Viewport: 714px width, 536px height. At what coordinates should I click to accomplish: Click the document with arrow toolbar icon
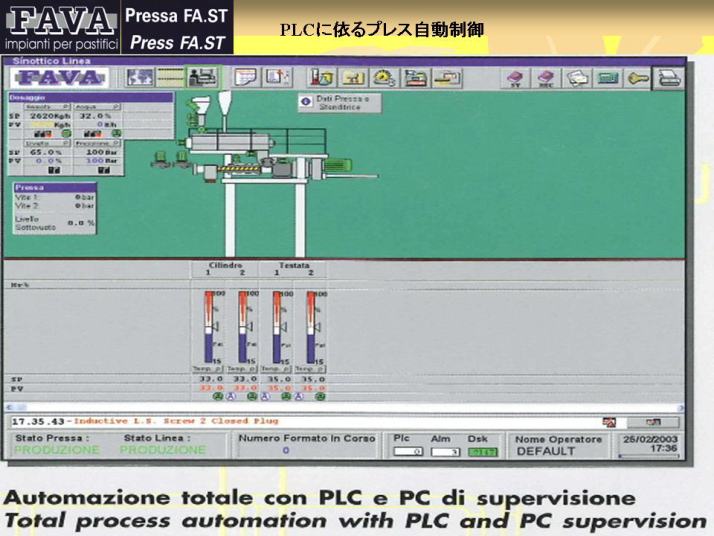click(278, 77)
